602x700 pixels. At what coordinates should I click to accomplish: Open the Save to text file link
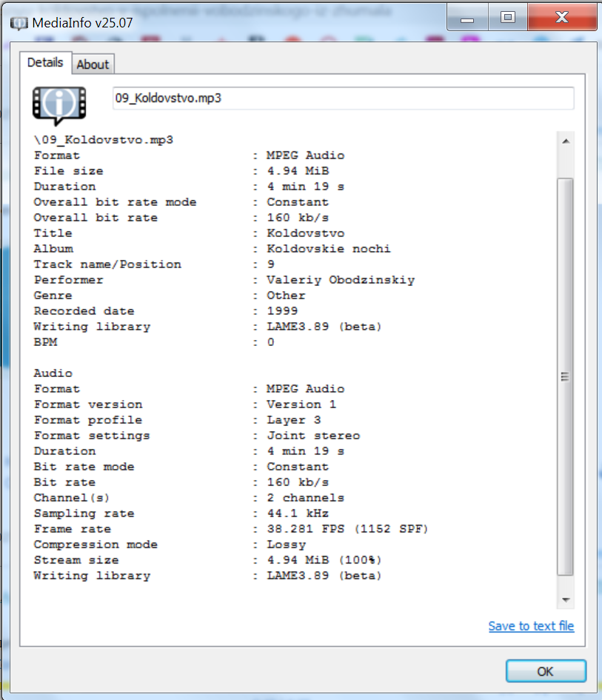point(531,626)
